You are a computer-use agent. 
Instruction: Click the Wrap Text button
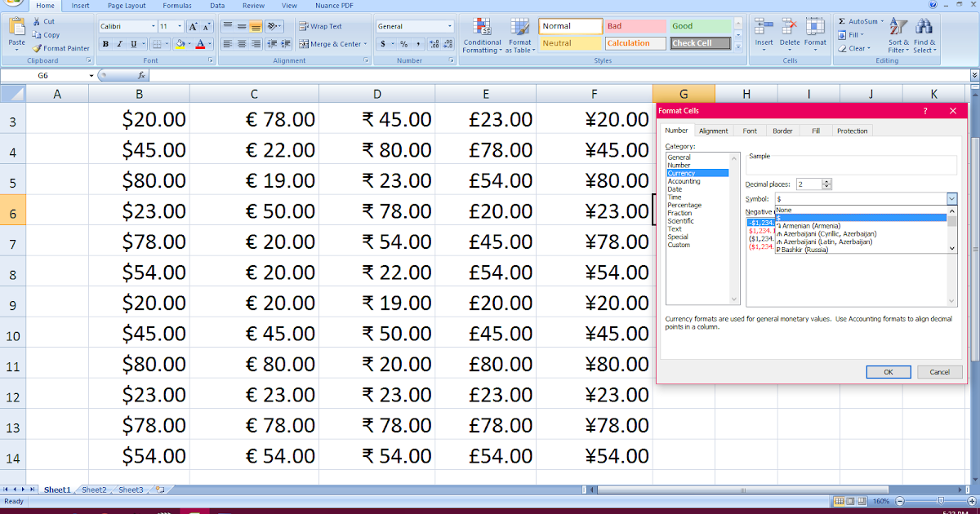click(320, 26)
